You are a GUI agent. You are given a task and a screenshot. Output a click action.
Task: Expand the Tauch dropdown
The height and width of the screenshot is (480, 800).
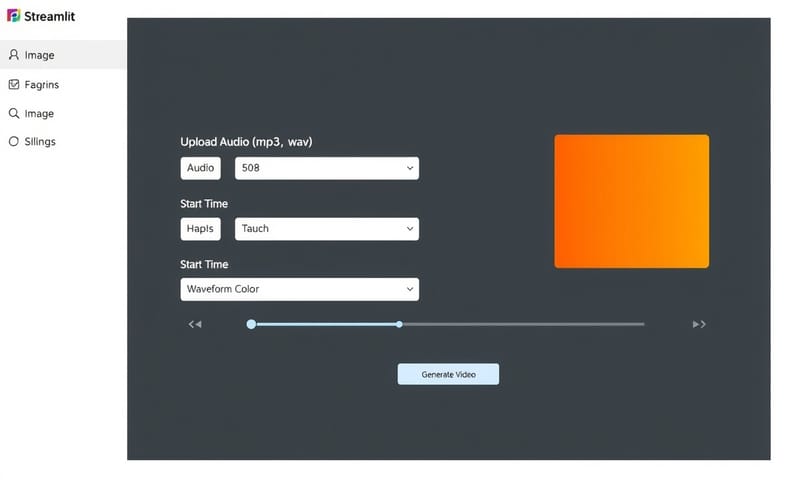point(326,229)
